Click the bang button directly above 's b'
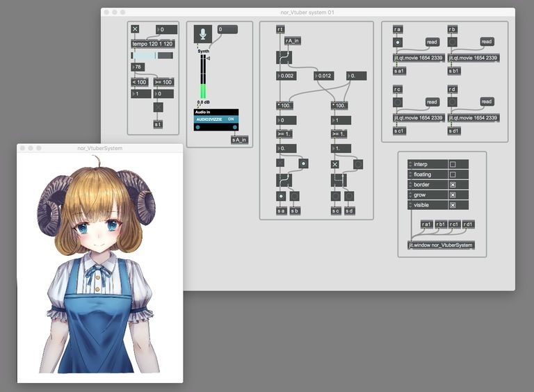The height and width of the screenshot is (392, 534). click(294, 196)
